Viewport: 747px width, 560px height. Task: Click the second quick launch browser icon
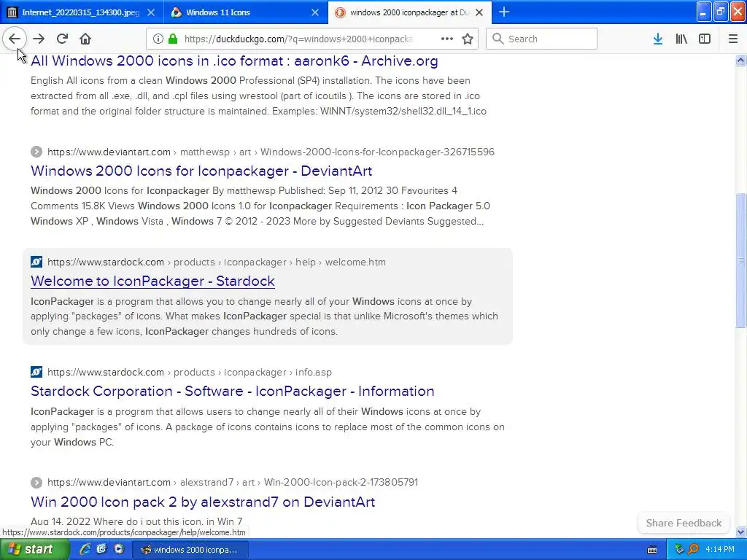tap(101, 549)
